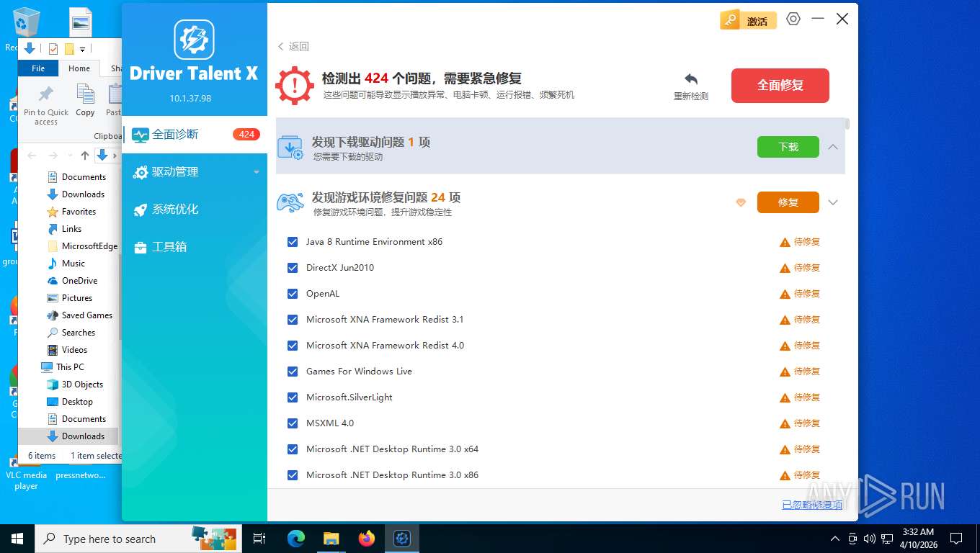Click the taskbar clock showing 3:32 AM
Screen dimensions: 980x553
point(917,538)
